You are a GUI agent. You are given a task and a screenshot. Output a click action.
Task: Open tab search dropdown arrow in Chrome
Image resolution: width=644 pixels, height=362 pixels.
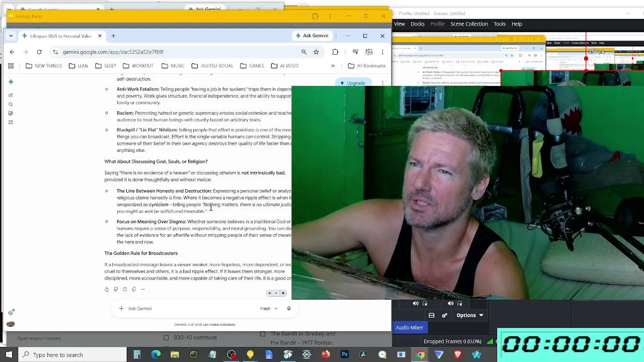[11, 36]
